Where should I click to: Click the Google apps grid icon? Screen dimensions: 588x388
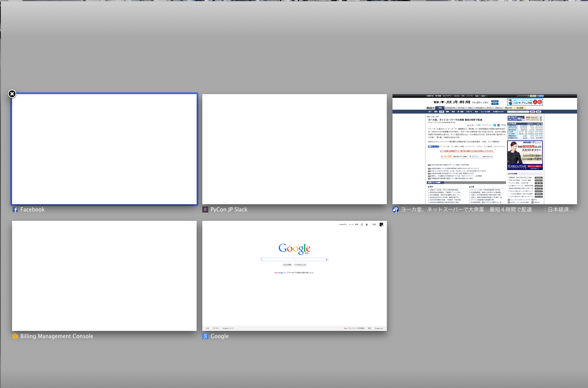pyautogui.click(x=362, y=224)
